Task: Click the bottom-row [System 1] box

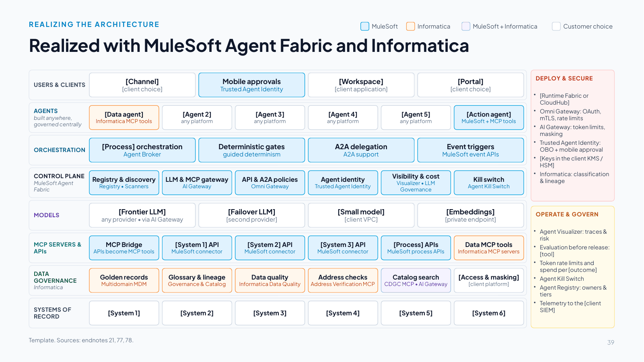Action: point(124,313)
